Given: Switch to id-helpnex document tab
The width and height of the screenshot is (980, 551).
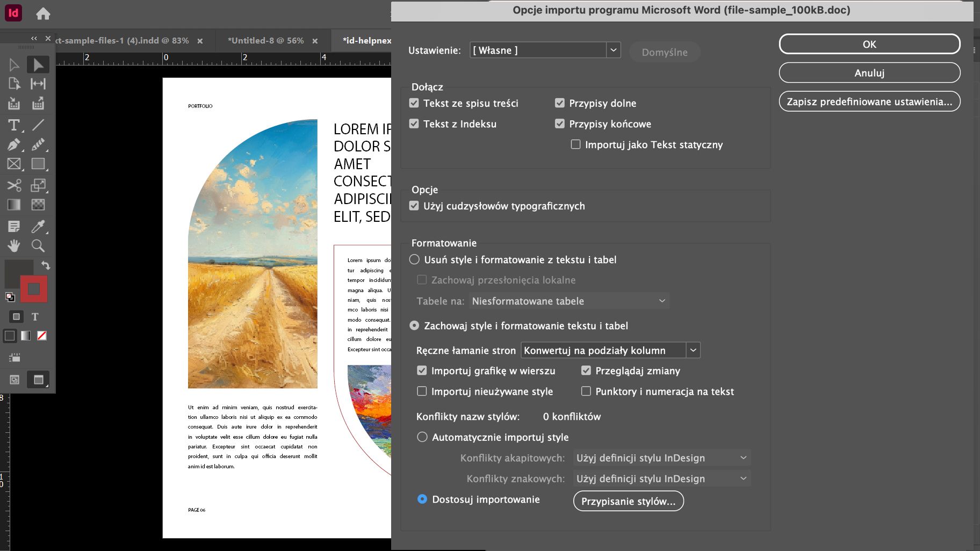Looking at the screenshot, I should point(367,41).
